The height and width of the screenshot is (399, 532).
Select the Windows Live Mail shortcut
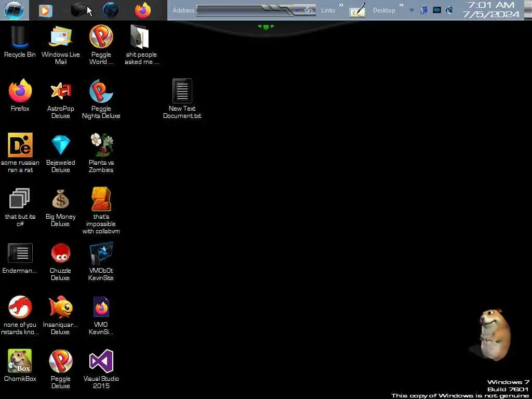(x=61, y=45)
